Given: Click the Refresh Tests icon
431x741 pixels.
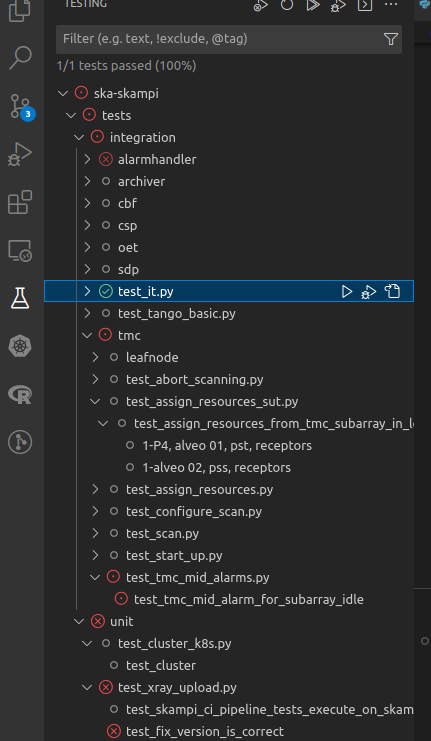Looking at the screenshot, I should tap(287, 5).
